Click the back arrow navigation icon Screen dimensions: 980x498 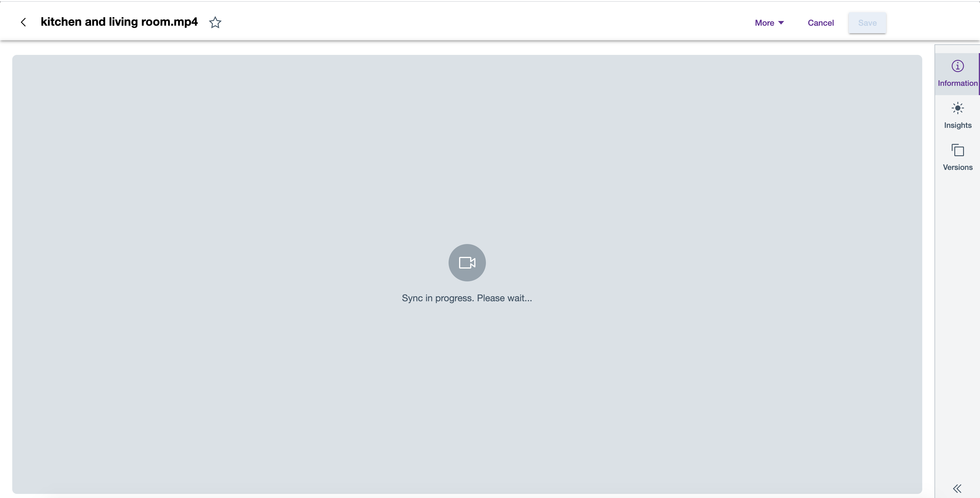click(22, 22)
